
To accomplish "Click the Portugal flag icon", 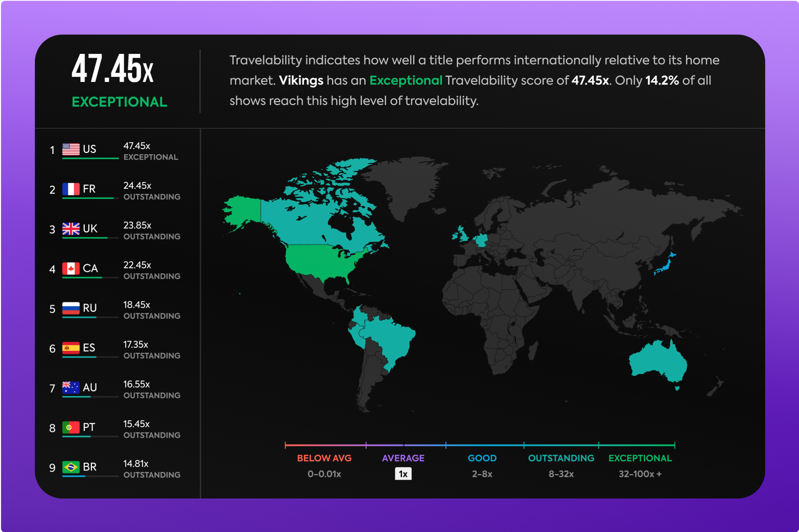I will pos(71,427).
